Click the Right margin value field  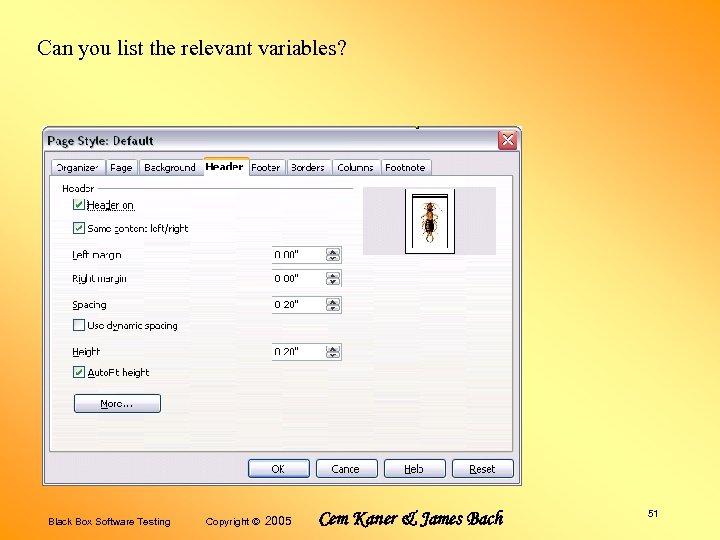click(298, 279)
